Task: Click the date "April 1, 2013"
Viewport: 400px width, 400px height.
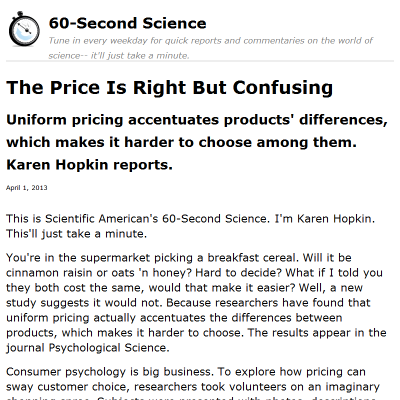Action: click(x=27, y=188)
